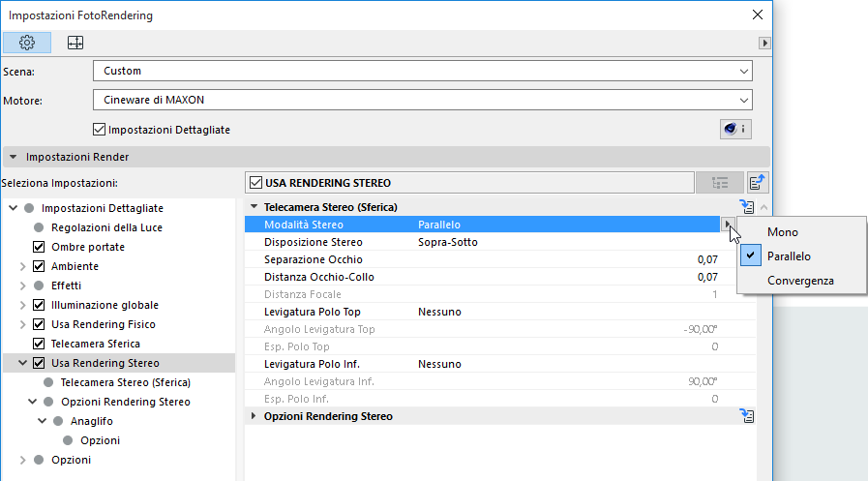Select Opzioni under Anaglifo

[101, 440]
